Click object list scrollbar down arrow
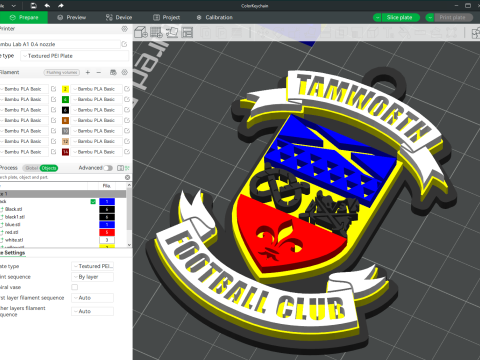The width and height of the screenshot is (480, 360). (x=129, y=245)
